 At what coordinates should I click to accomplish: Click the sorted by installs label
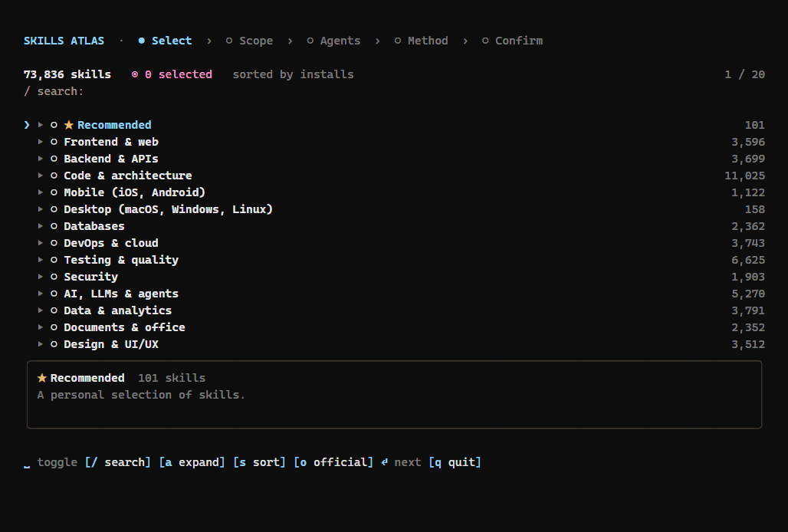point(293,74)
